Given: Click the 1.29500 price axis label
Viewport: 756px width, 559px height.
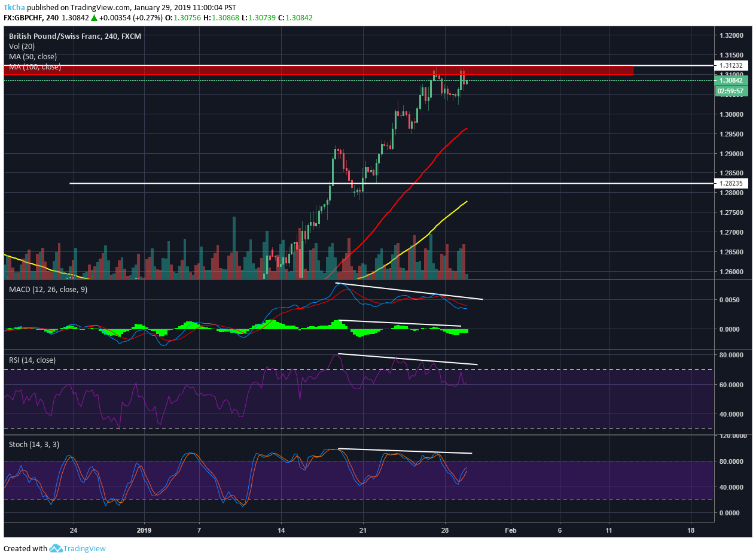Looking at the screenshot, I should point(731,134).
